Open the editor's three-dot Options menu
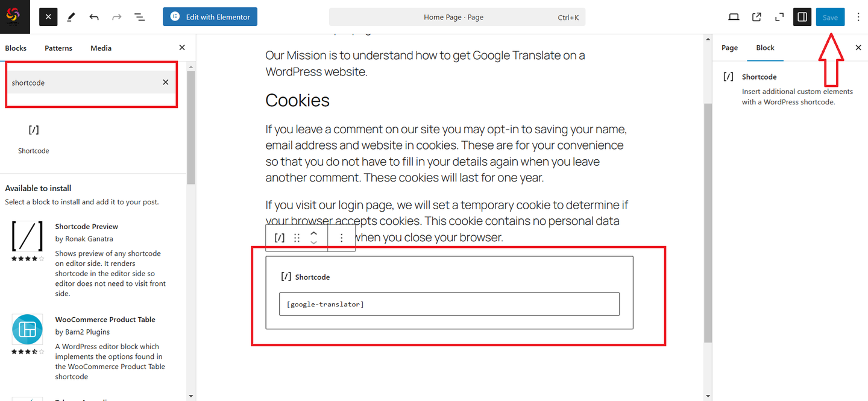This screenshot has width=868, height=401. (858, 16)
